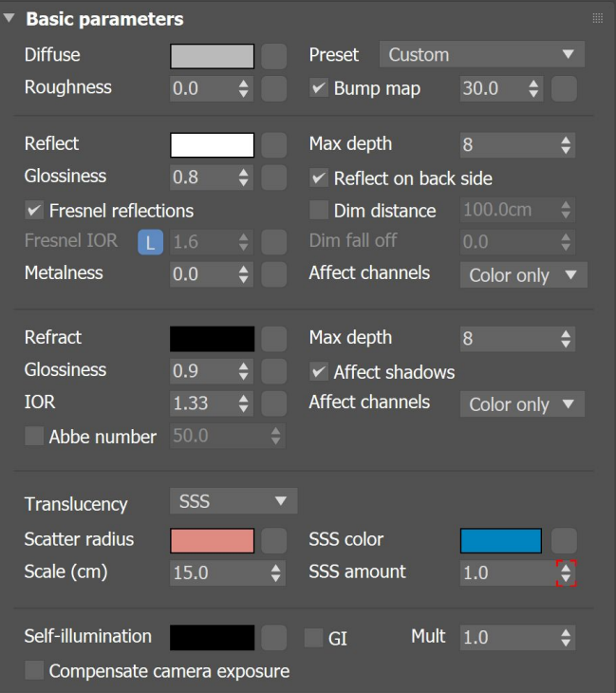Screen dimensions: 616x693
Task: Toggle the Fresnel IOR lock L button
Action: tap(151, 241)
